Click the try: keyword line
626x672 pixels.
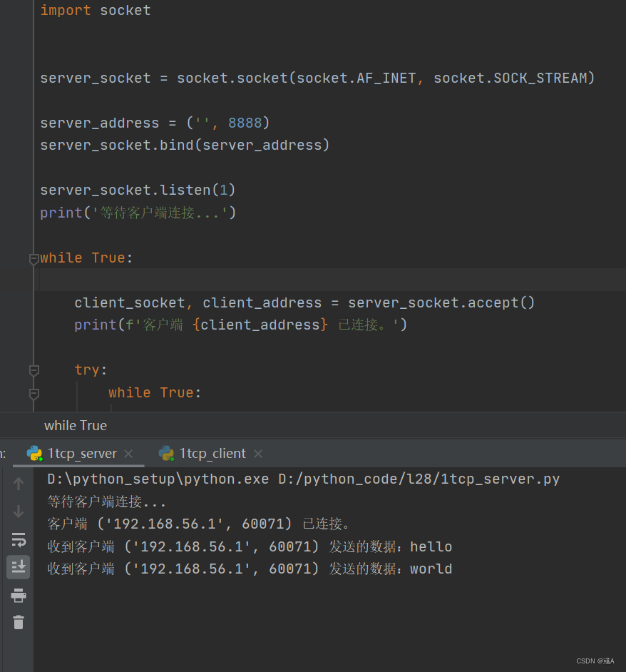(x=91, y=370)
